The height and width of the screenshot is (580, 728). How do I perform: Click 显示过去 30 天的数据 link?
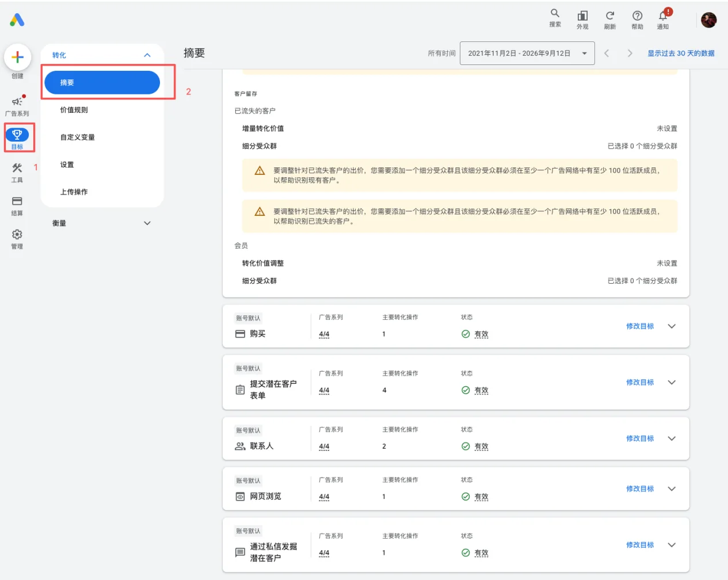coord(681,53)
